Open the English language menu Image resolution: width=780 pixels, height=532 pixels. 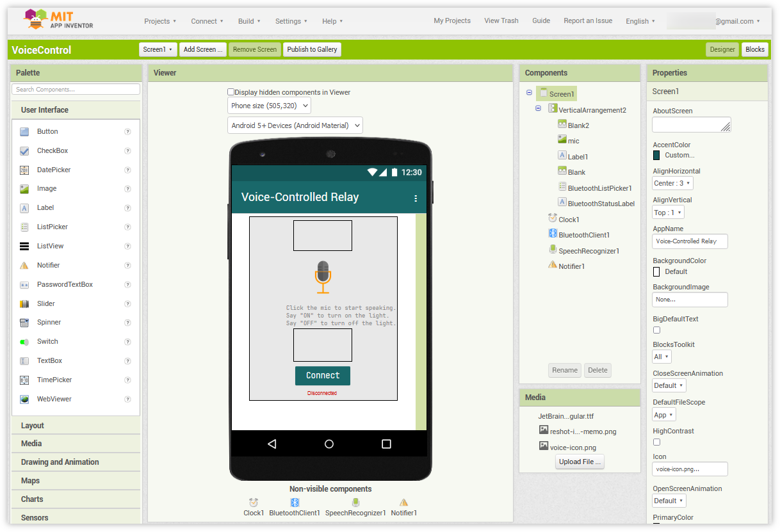(x=640, y=21)
